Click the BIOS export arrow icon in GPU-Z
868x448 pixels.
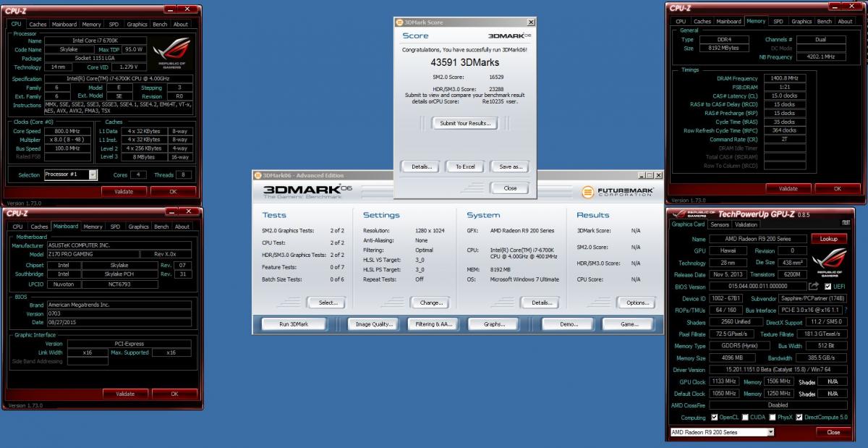point(814,286)
